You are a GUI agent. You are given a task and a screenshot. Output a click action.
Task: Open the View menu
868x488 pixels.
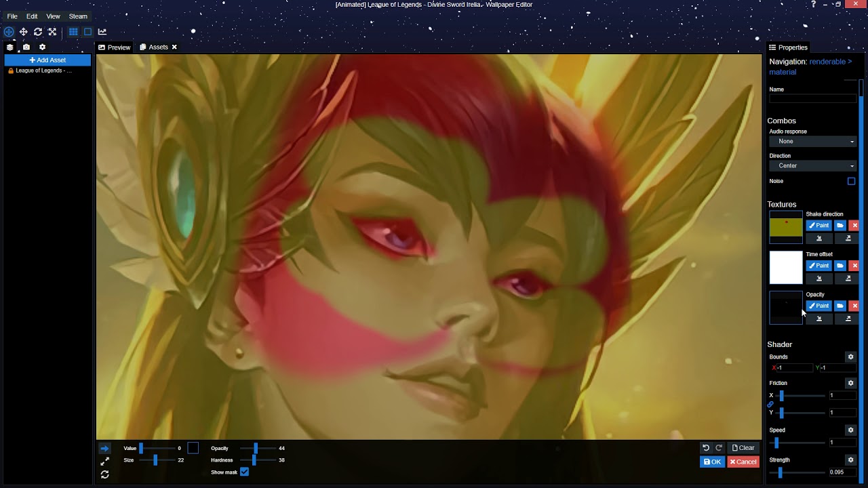[53, 16]
